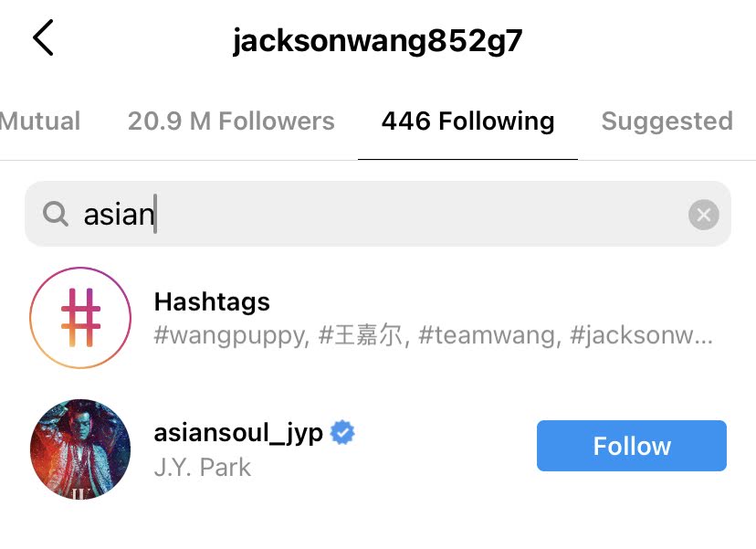Open the gradient hashtag circle icon

click(80, 318)
